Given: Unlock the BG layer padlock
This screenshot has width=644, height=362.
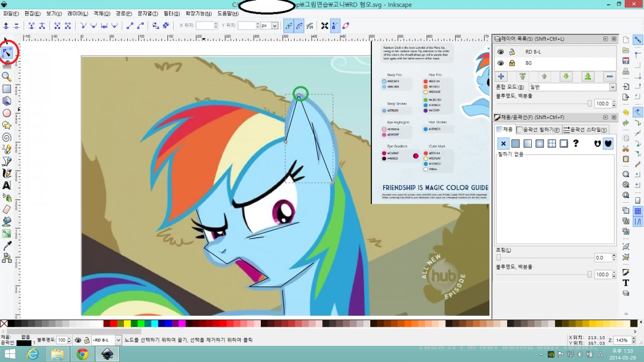Looking at the screenshot, I should (x=512, y=63).
